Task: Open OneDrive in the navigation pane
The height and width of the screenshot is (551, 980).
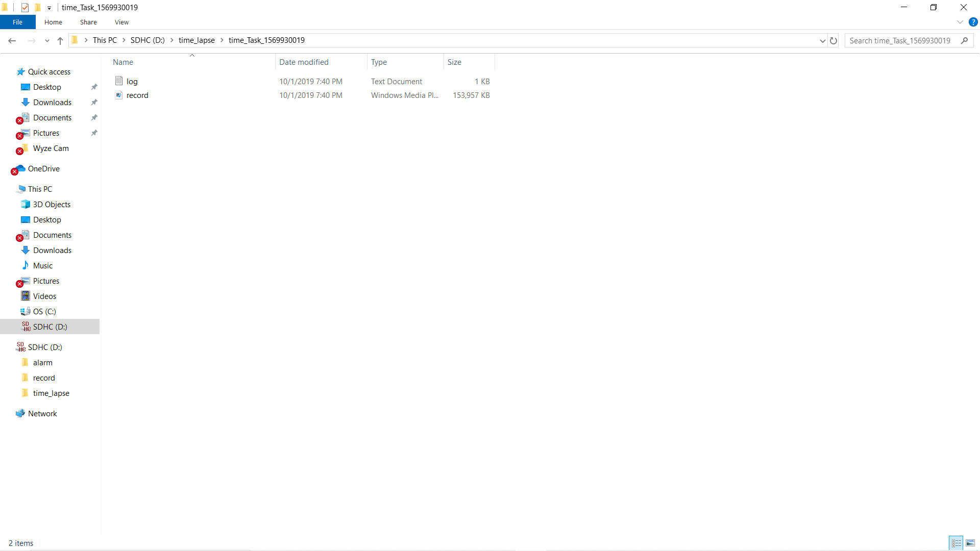Action: pyautogui.click(x=43, y=169)
